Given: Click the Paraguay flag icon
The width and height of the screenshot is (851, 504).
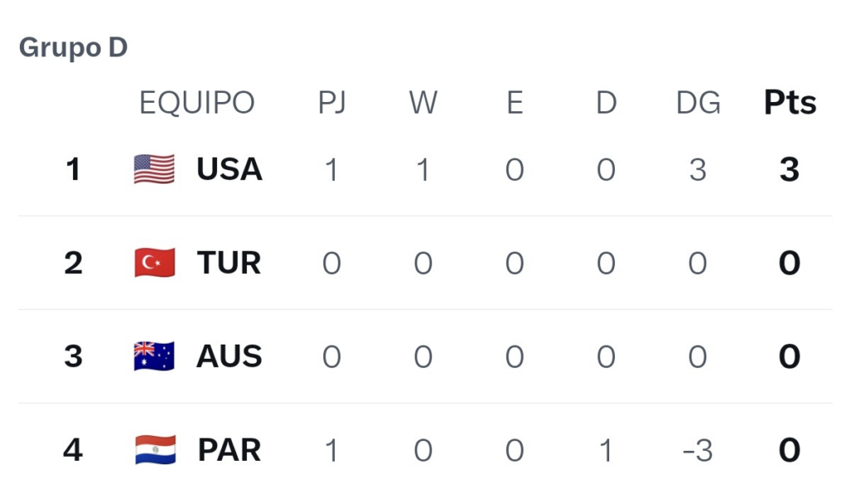Looking at the screenshot, I should coord(155,450).
